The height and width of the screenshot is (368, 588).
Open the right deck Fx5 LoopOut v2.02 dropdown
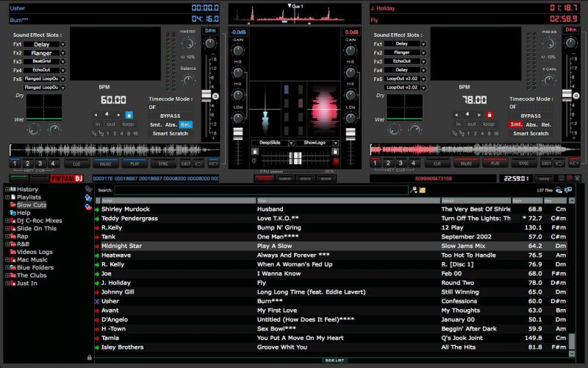click(x=423, y=79)
